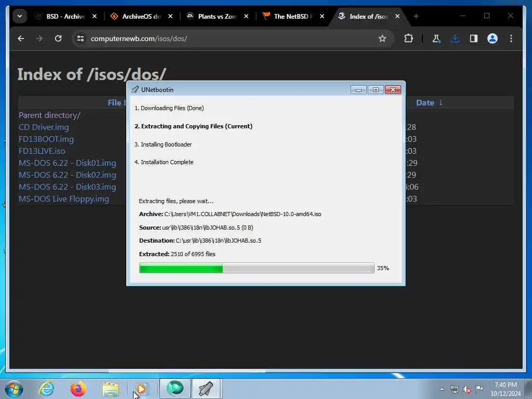The width and height of the screenshot is (532, 399).
Task: Close the ArchiveOS tab
Action: click(x=170, y=16)
